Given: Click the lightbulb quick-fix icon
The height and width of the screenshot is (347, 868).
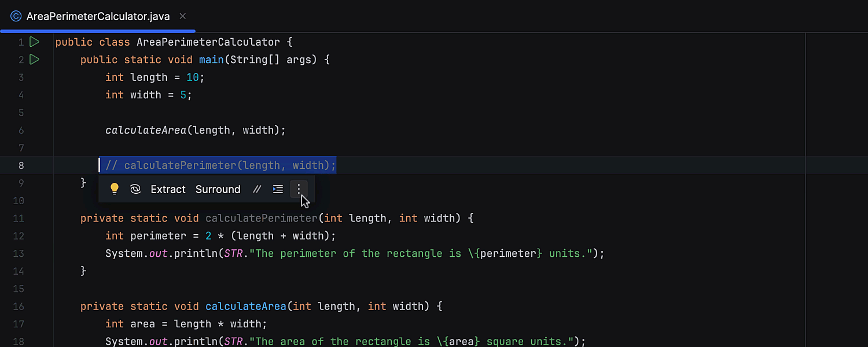Looking at the screenshot, I should point(115,189).
